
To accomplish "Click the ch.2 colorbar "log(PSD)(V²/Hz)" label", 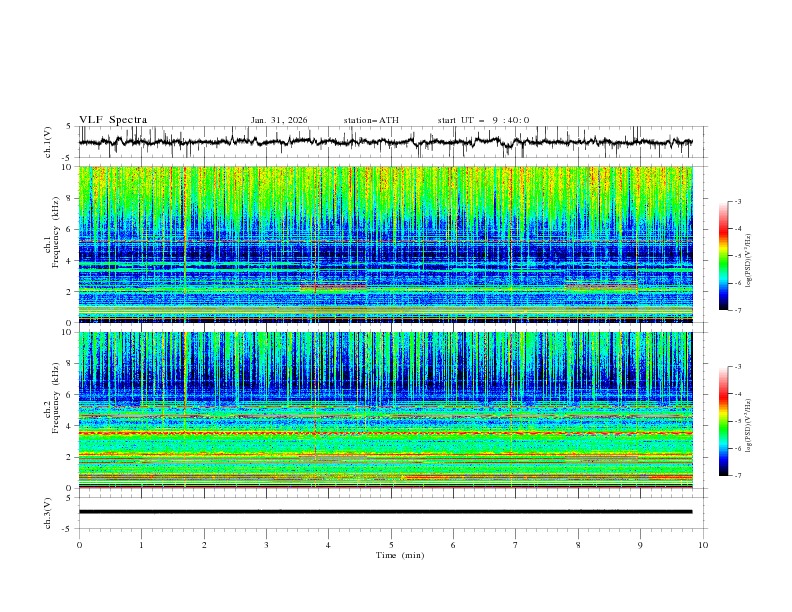I will pos(749,426).
